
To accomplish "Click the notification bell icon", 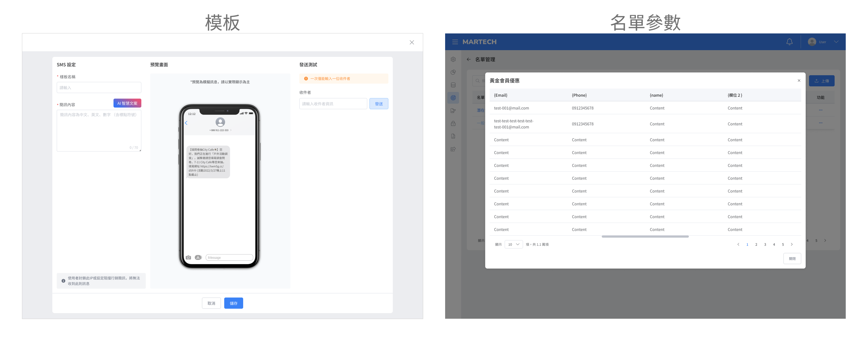I will 789,42.
